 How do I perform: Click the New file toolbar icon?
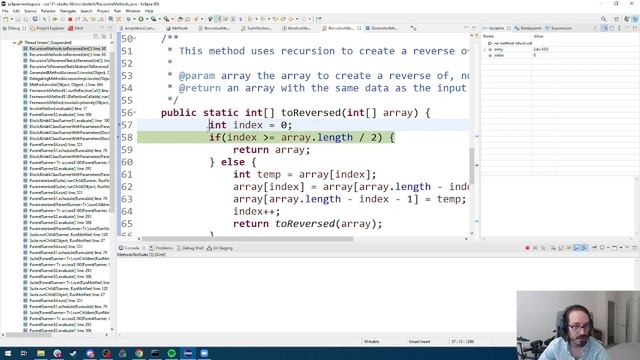5,19
